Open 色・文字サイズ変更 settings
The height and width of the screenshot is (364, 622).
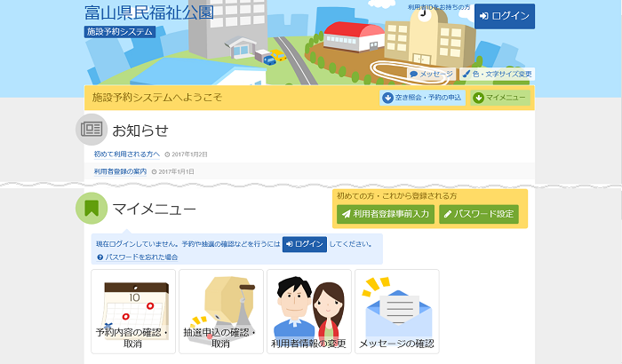coord(497,75)
